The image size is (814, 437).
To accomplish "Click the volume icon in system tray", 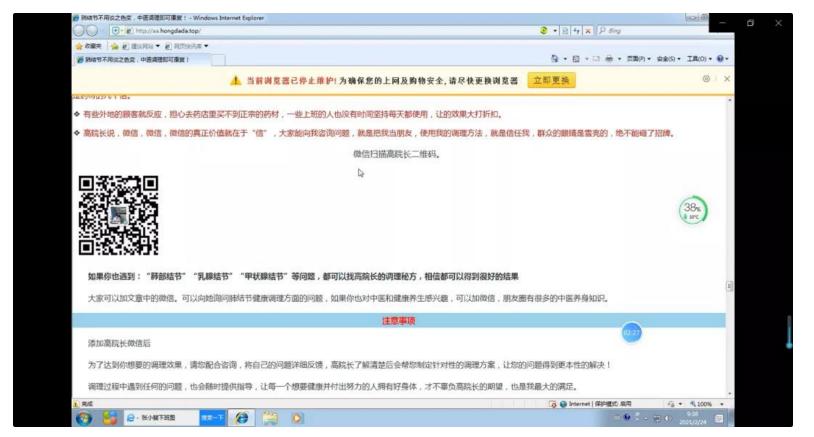I will coord(668,418).
